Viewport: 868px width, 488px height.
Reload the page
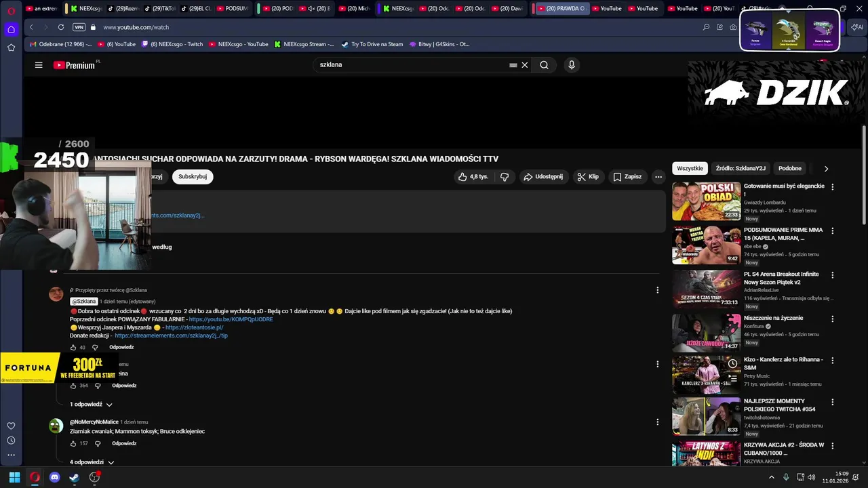click(61, 27)
